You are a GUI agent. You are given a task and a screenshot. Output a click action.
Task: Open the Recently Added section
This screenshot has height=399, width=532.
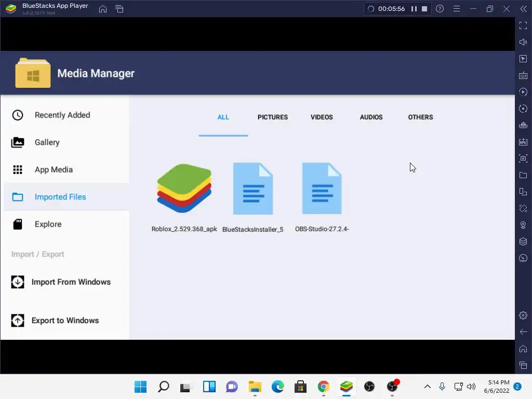click(x=62, y=115)
